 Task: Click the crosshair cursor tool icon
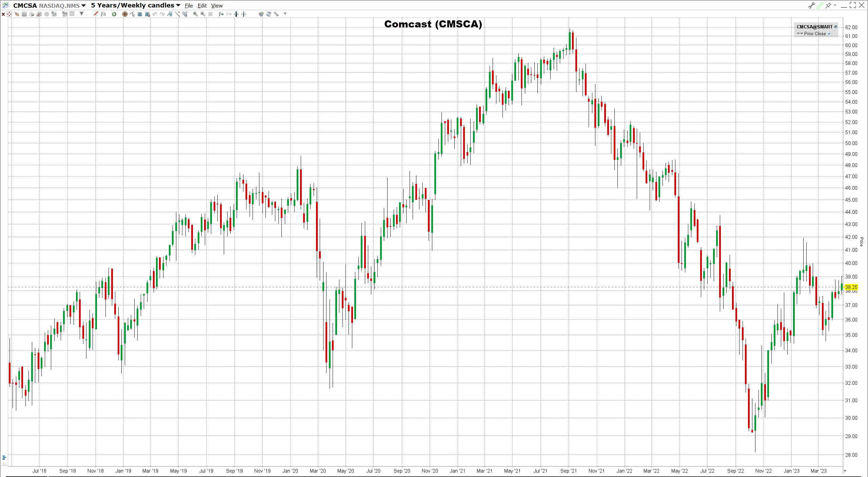click(125, 14)
